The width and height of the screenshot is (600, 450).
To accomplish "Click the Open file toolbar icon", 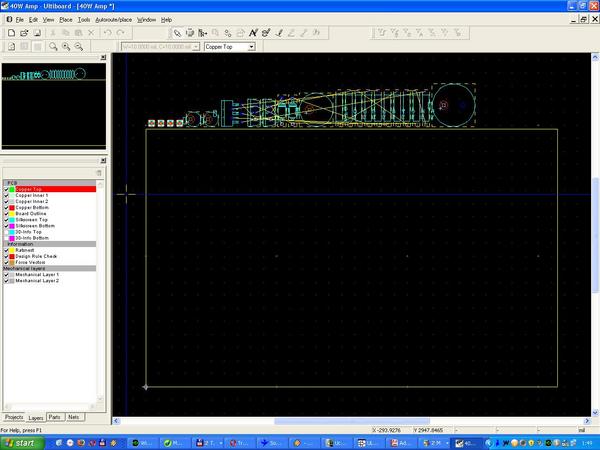I will coord(24,33).
